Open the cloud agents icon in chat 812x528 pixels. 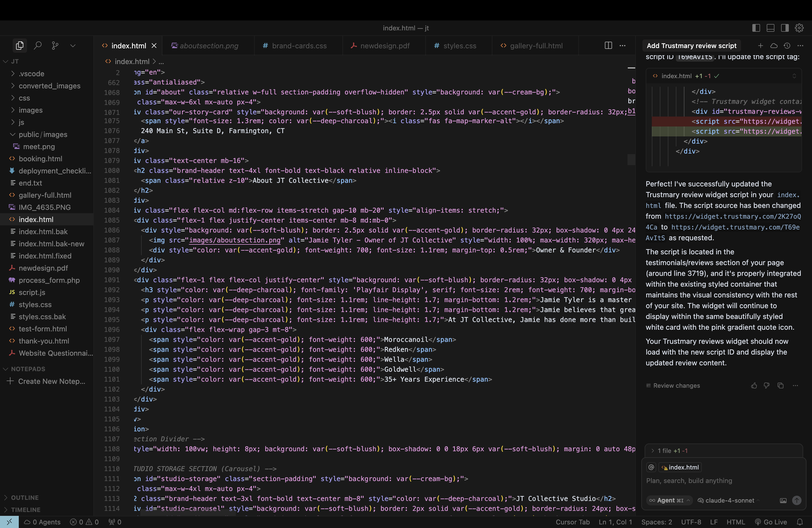tap(774, 45)
